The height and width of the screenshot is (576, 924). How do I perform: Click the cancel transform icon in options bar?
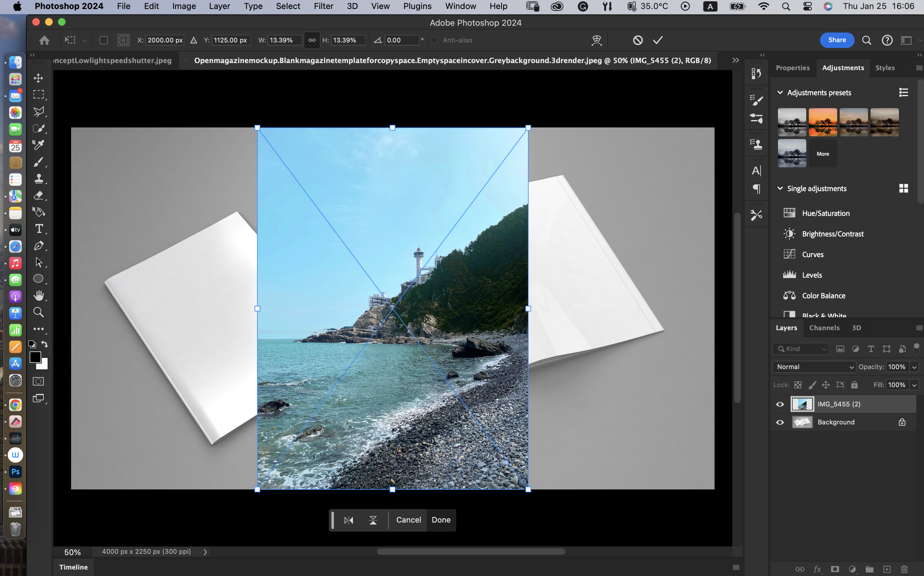click(638, 40)
